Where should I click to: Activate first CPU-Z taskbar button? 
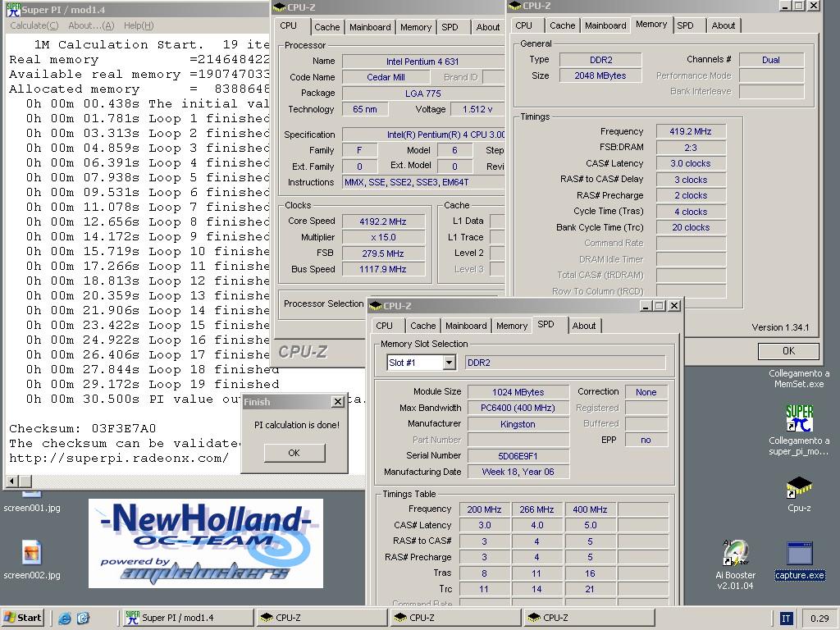[x=321, y=618]
